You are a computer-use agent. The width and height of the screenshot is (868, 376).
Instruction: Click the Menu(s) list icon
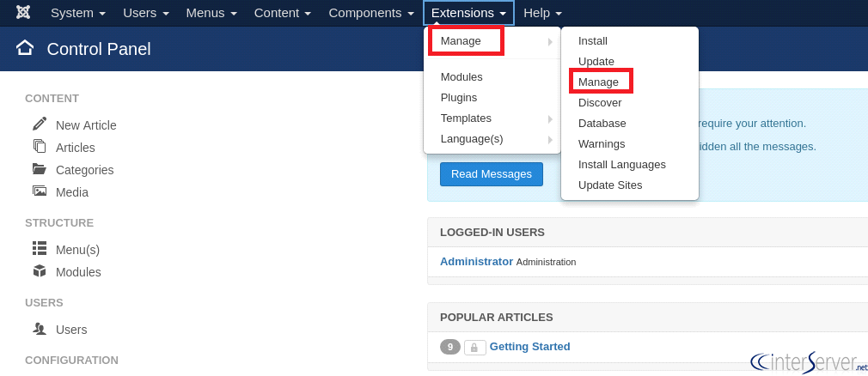pos(40,248)
